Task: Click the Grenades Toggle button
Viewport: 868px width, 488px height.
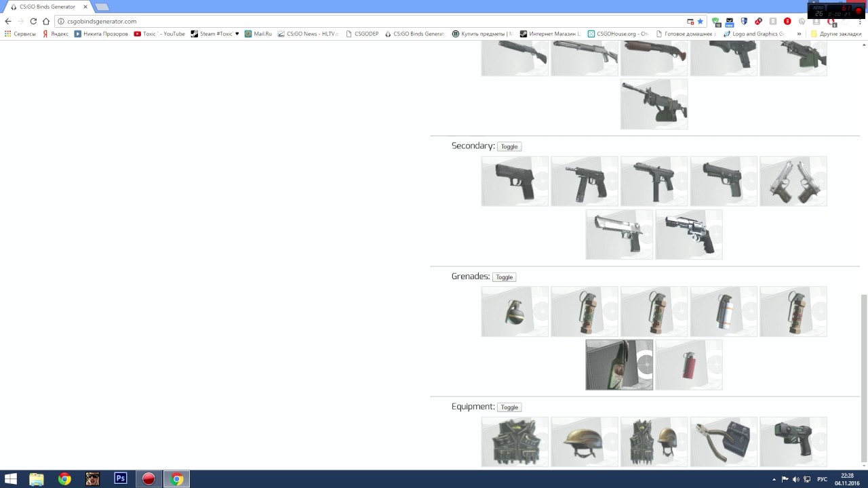Action: [504, 277]
